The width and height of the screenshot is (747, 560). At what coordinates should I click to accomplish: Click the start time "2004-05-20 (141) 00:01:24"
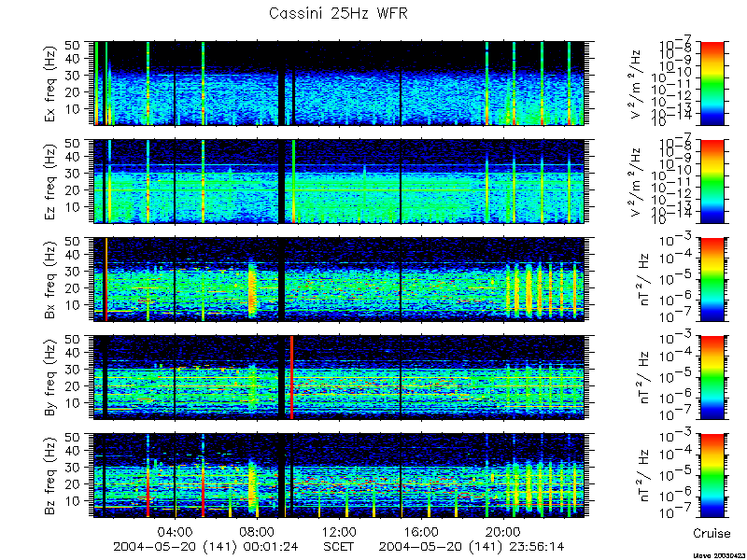tap(205, 546)
